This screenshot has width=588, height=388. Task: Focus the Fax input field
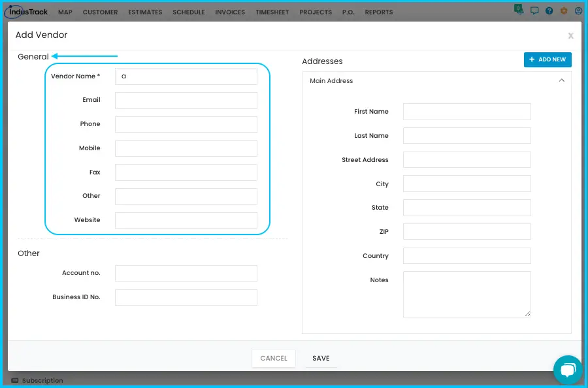coord(186,172)
